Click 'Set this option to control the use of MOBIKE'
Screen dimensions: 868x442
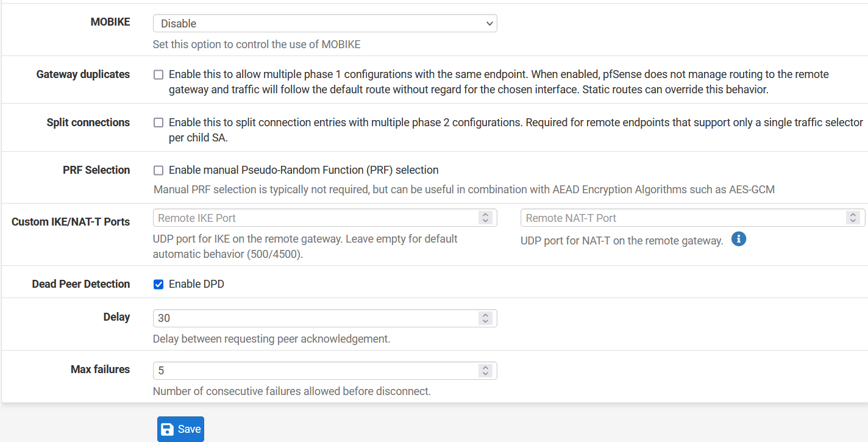(257, 45)
